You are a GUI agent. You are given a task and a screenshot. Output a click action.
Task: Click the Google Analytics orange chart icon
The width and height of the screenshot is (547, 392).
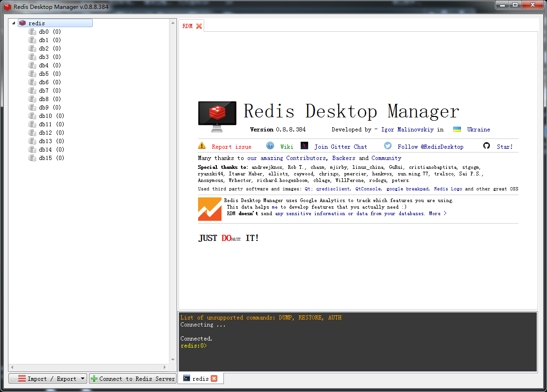point(210,209)
